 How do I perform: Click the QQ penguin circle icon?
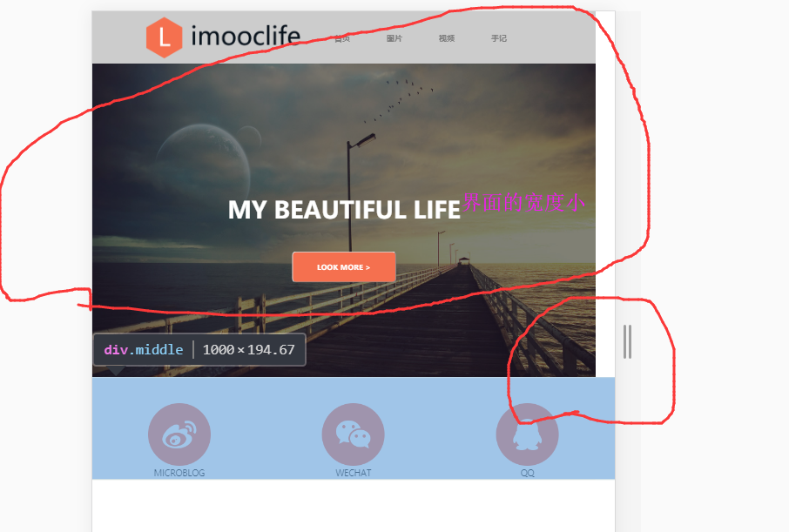(x=528, y=434)
